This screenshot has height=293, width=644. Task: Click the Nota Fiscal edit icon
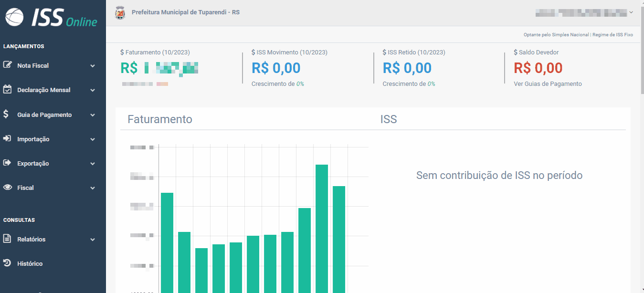tap(7, 65)
